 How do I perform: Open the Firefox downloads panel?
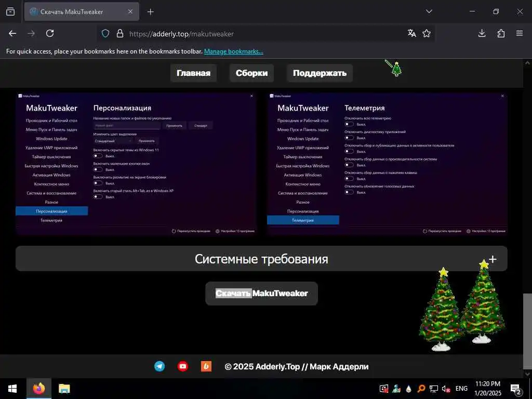pos(482,33)
